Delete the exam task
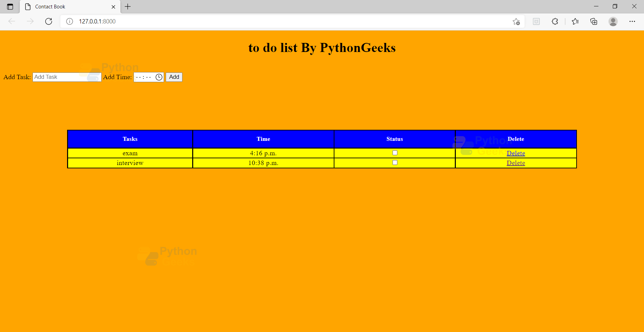 coord(516,153)
